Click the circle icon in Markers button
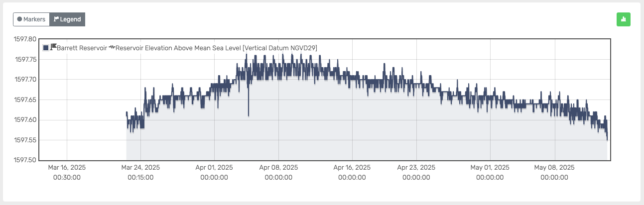644x205 pixels. point(20,19)
